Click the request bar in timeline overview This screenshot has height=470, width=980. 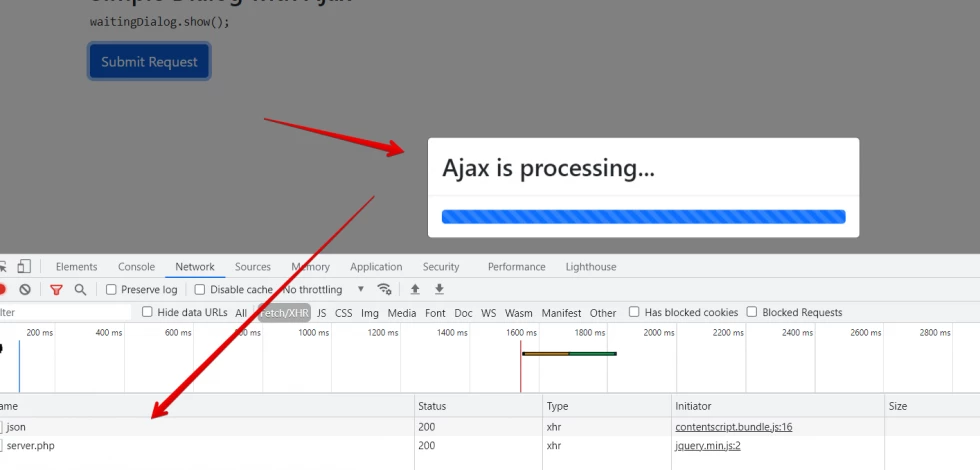click(569, 354)
